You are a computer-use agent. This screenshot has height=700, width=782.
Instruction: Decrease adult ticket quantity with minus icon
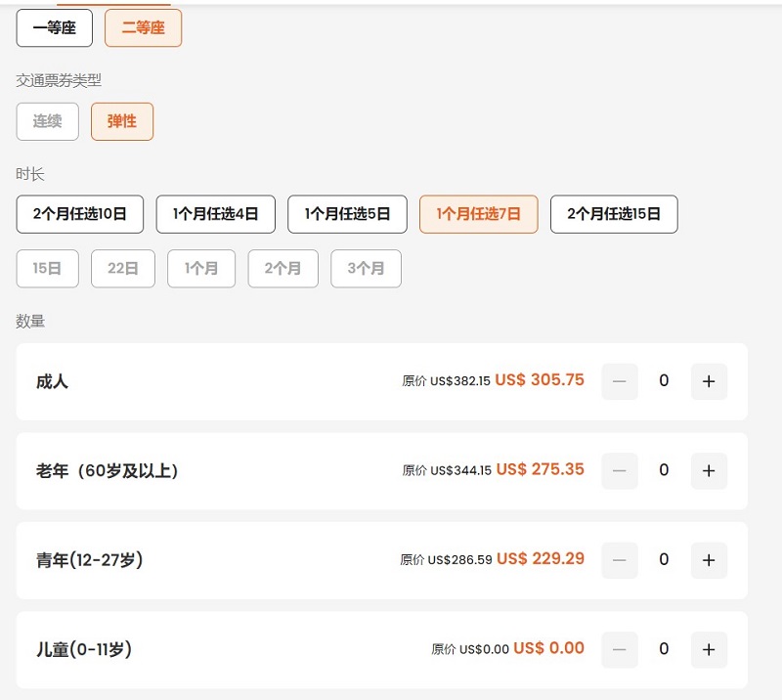[x=620, y=381]
